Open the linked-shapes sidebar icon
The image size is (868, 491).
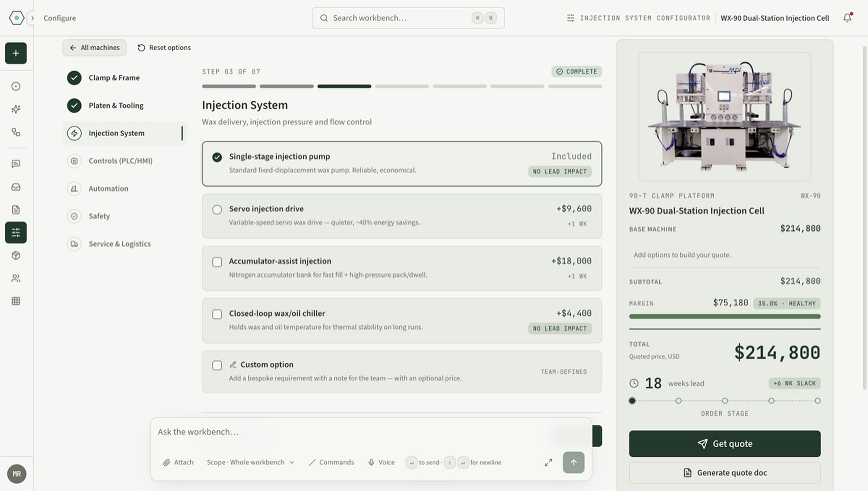(x=16, y=132)
